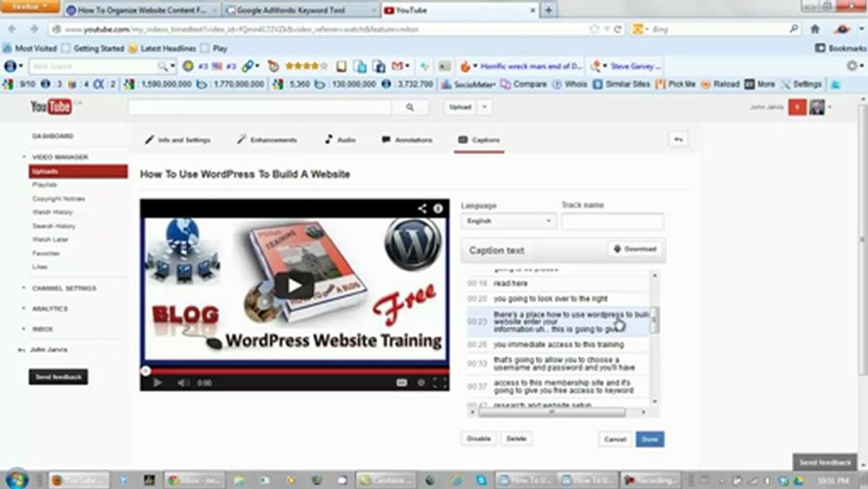Click the blue Done button
This screenshot has height=489, width=868.
point(650,439)
